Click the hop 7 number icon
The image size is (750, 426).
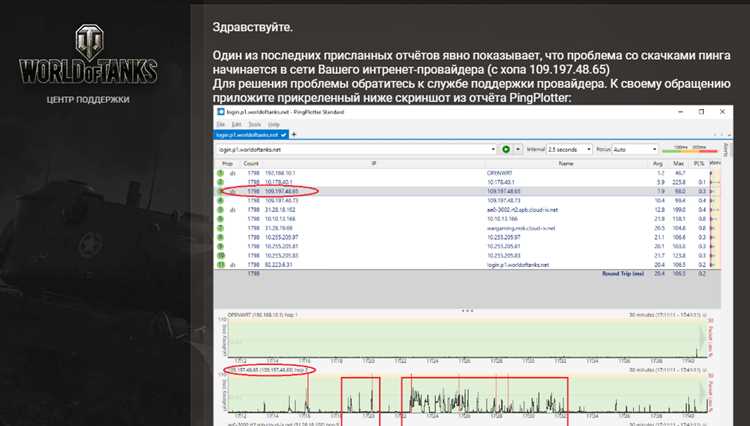click(221, 228)
